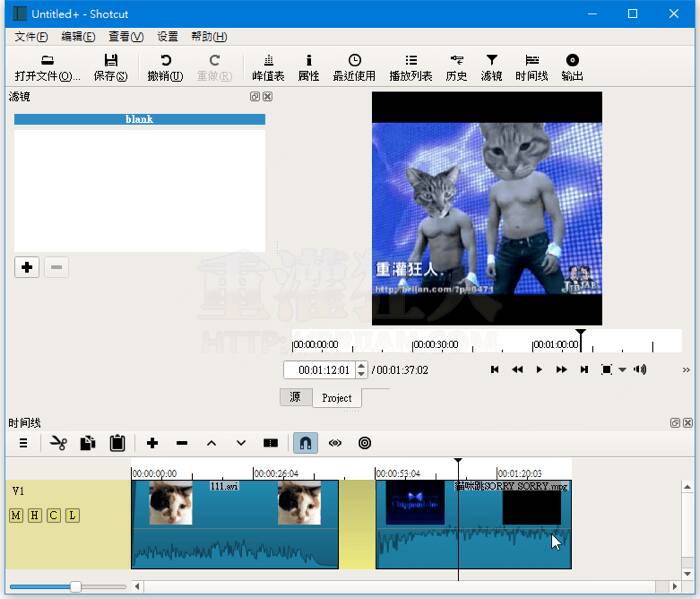Mute track V1 with the M button
Viewport: 700px width, 599px height.
[x=16, y=516]
